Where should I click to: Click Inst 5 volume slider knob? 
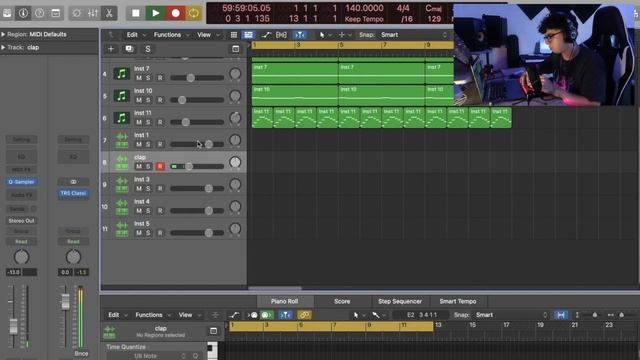(209, 233)
